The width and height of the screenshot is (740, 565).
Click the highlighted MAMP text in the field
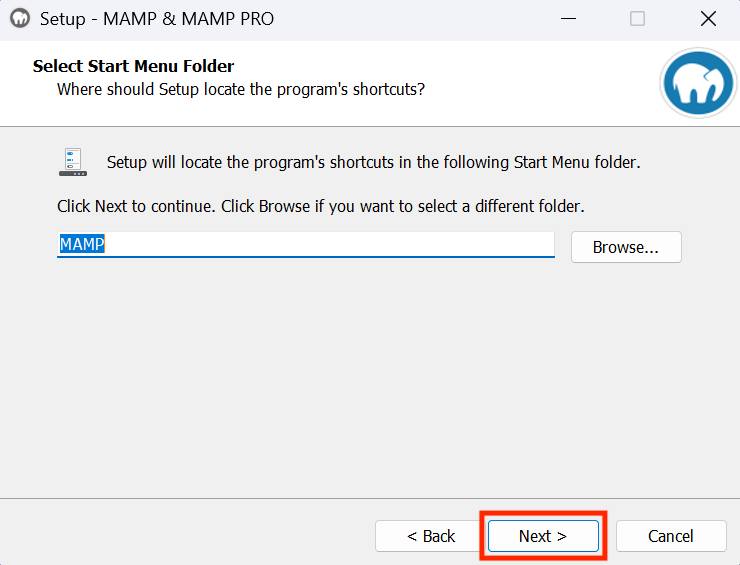pyautogui.click(x=82, y=244)
